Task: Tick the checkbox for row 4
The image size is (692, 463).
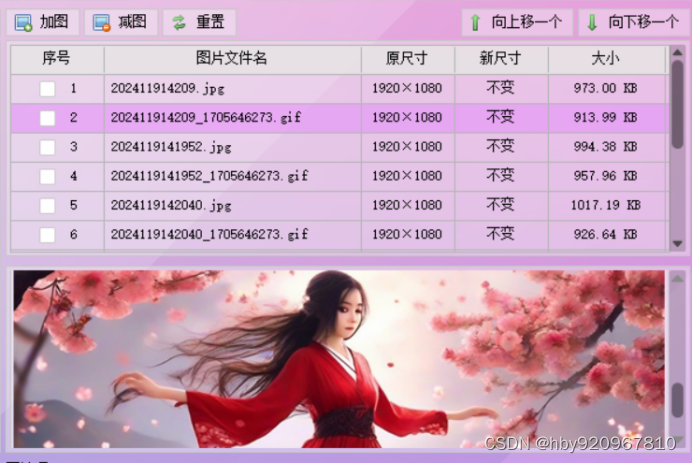Action: (x=47, y=176)
